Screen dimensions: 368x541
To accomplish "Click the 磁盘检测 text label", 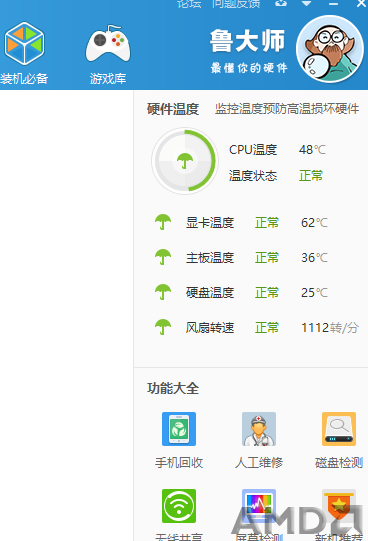I will coord(339,463).
